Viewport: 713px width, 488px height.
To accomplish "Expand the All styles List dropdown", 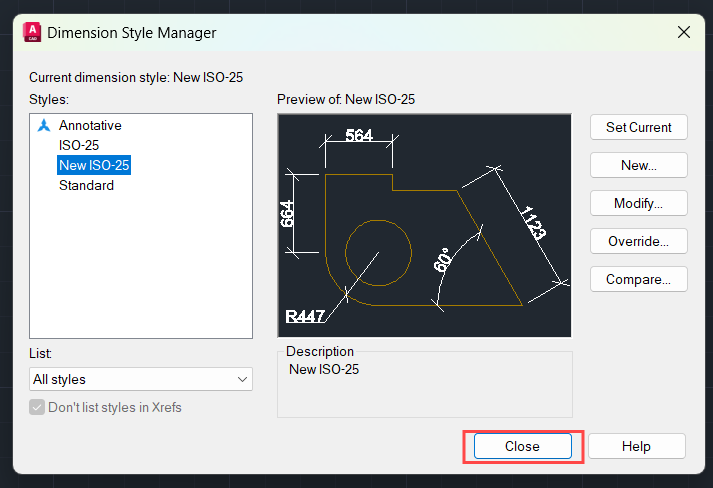I will click(x=141, y=380).
